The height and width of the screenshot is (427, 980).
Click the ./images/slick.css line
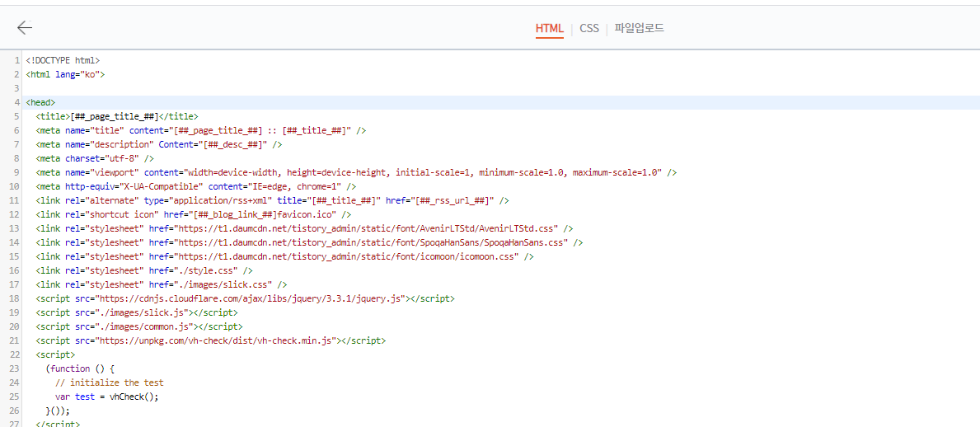pos(162,285)
